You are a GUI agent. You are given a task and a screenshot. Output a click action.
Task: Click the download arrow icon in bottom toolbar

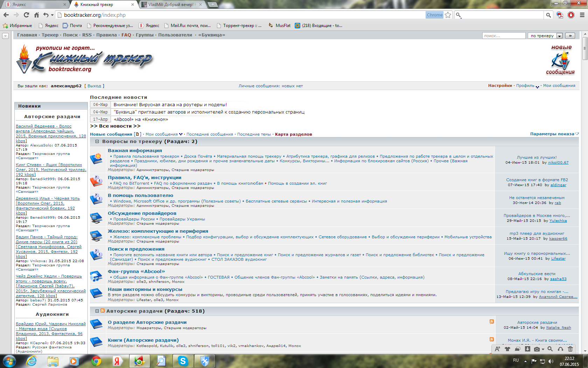coord(527,349)
